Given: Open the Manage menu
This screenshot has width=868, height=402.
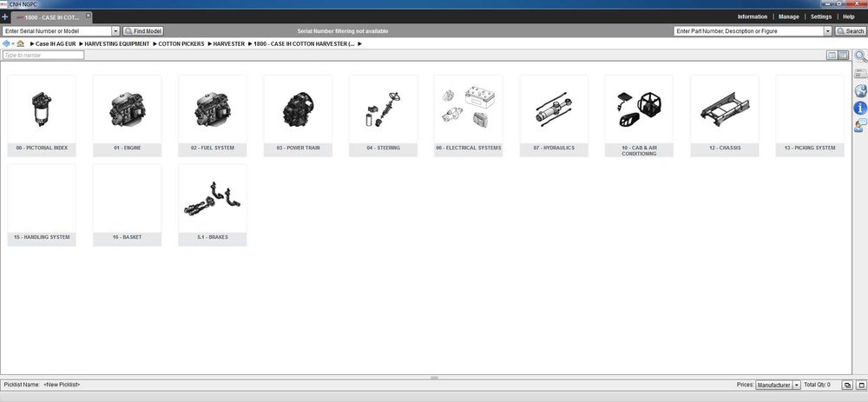Looking at the screenshot, I should pos(788,16).
